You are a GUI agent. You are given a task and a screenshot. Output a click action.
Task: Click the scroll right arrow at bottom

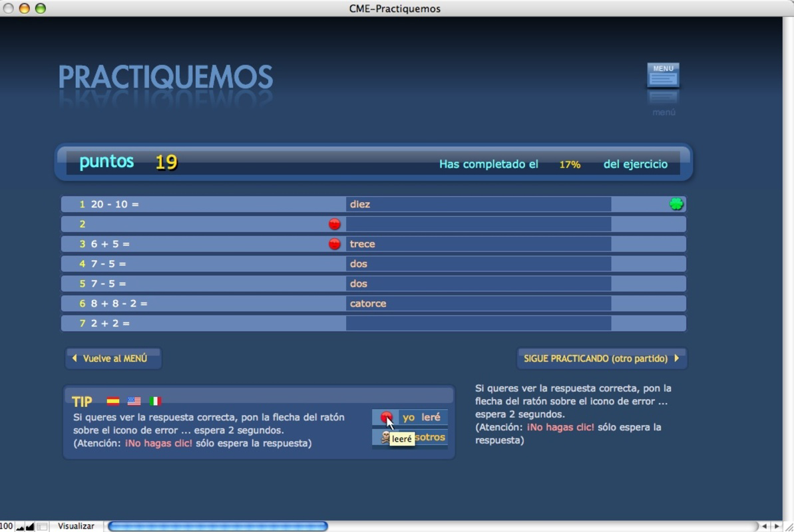(x=777, y=527)
